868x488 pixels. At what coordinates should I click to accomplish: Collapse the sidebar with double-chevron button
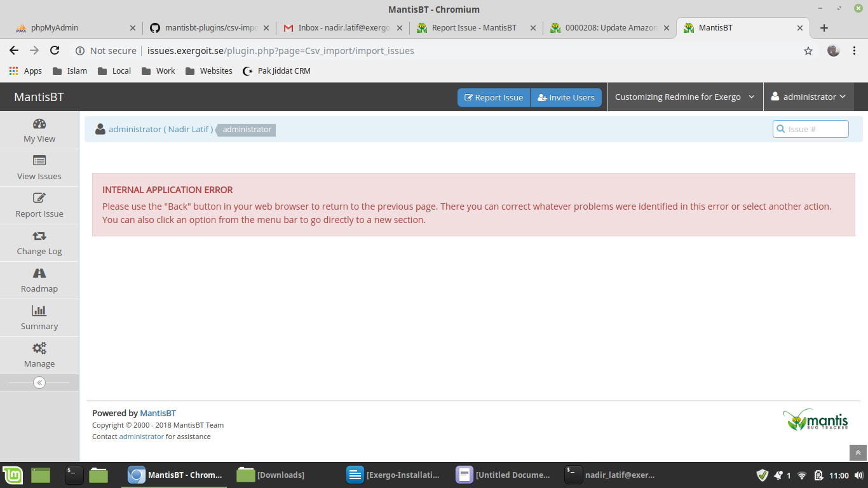(x=39, y=383)
